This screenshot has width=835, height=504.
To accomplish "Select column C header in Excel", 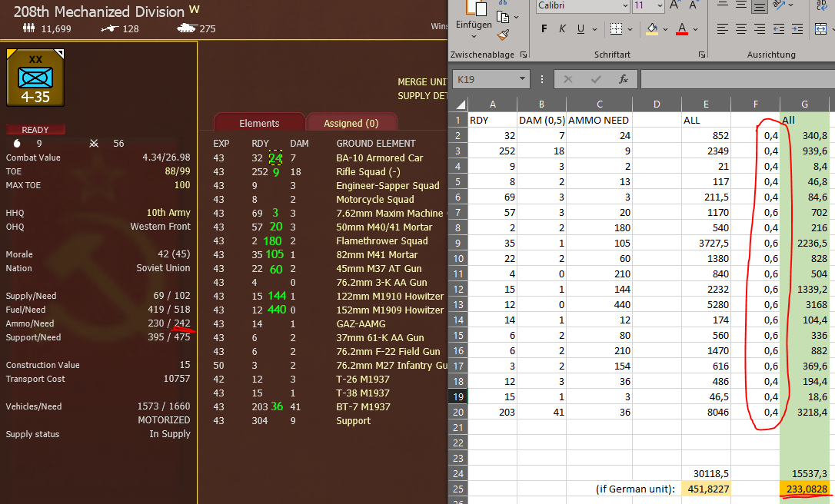I will click(x=599, y=104).
